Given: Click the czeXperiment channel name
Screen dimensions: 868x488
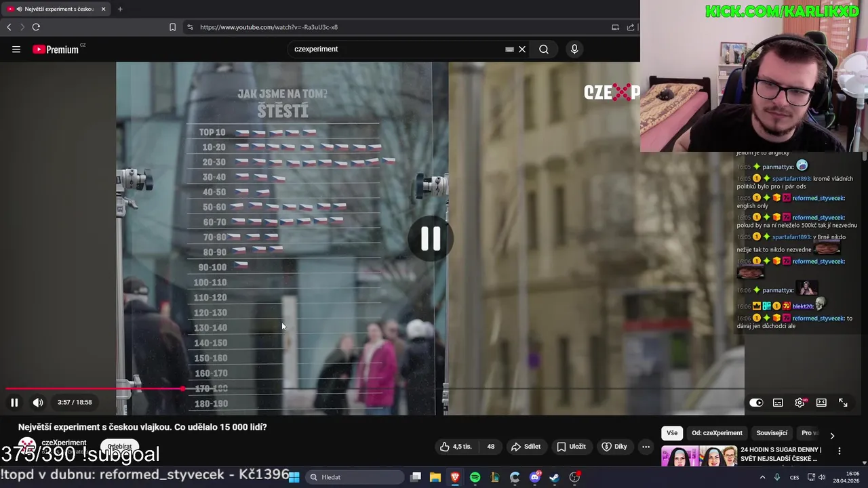Looking at the screenshot, I should tap(64, 443).
